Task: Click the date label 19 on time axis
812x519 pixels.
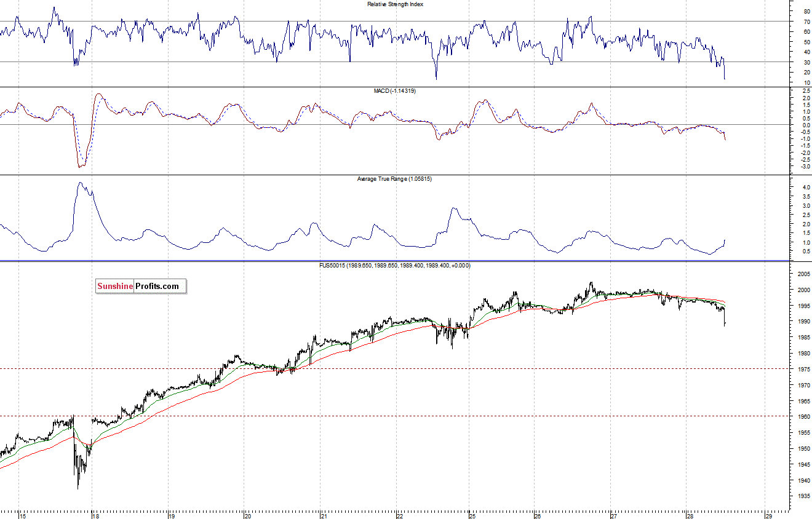Action: pos(172,516)
